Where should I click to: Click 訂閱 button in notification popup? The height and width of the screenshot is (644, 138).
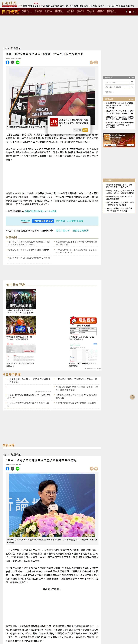click(x=85, y=130)
